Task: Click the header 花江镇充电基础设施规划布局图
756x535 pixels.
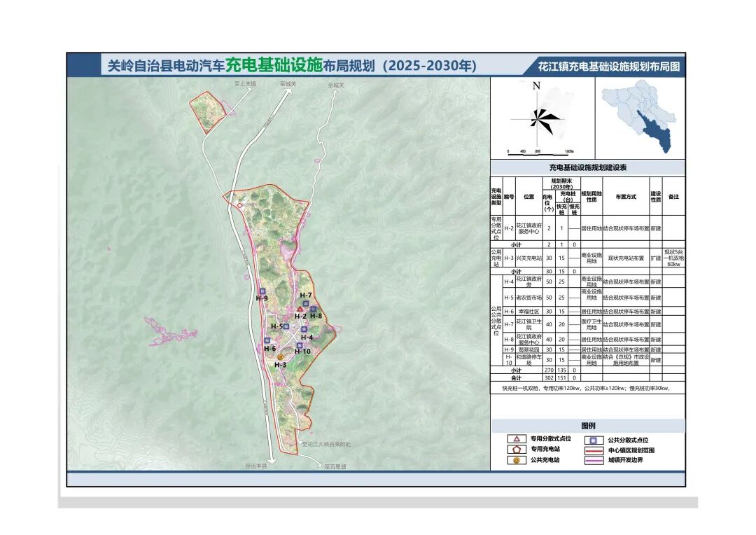Action: coord(609,67)
